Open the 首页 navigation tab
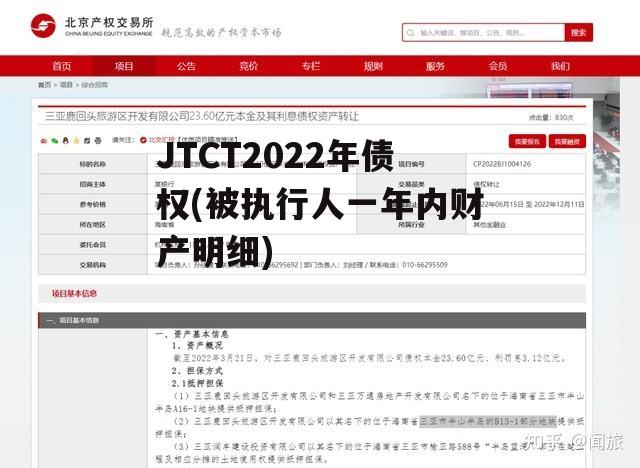Screen dimensions: 640x468 (x=62, y=66)
